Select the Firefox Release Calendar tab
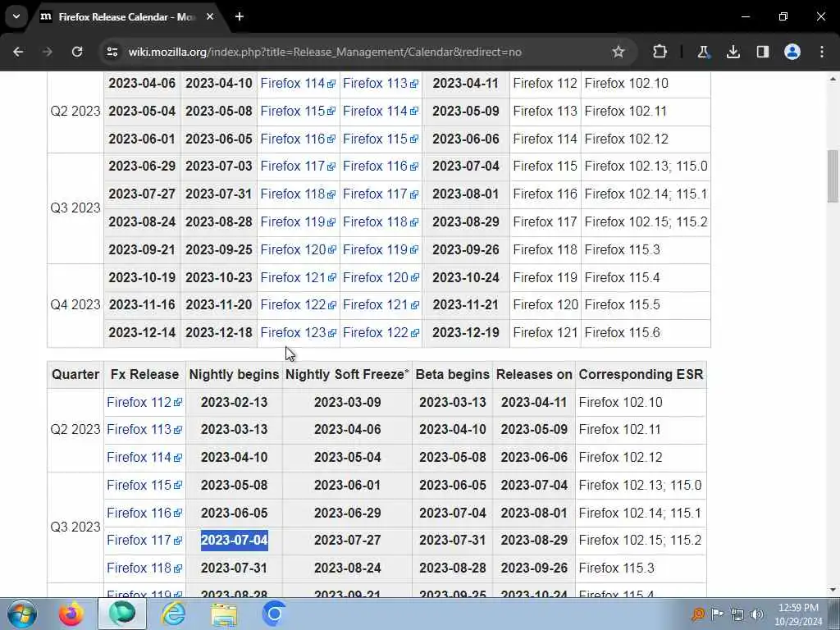 coord(126,16)
